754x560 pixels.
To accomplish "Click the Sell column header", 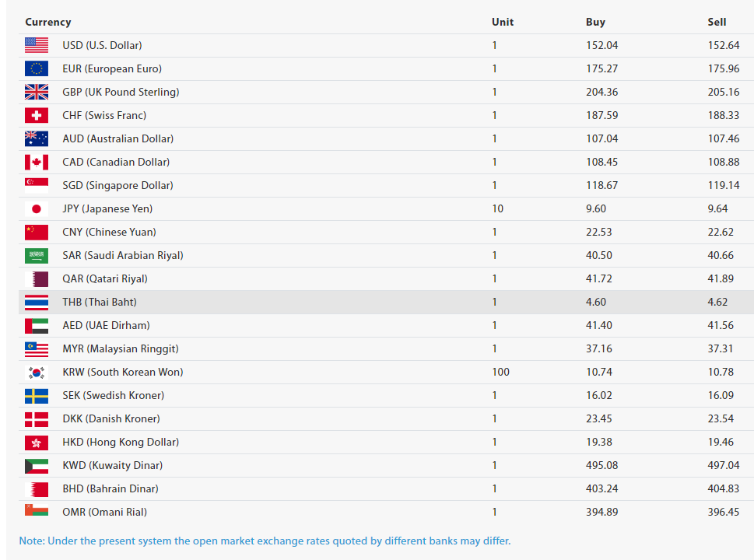I will pos(717,22).
